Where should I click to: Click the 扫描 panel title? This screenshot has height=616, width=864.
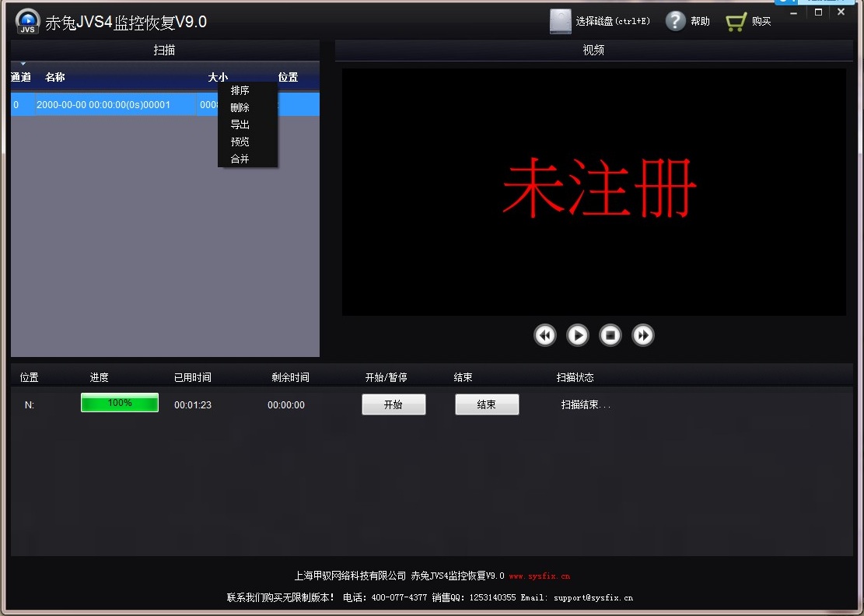point(164,50)
